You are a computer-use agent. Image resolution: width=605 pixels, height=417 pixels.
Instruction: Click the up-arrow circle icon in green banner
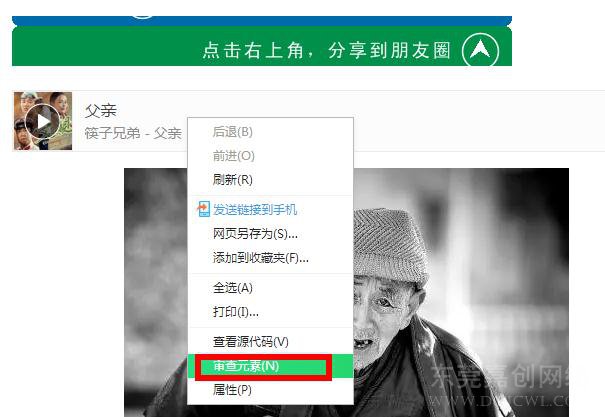[x=480, y=51]
